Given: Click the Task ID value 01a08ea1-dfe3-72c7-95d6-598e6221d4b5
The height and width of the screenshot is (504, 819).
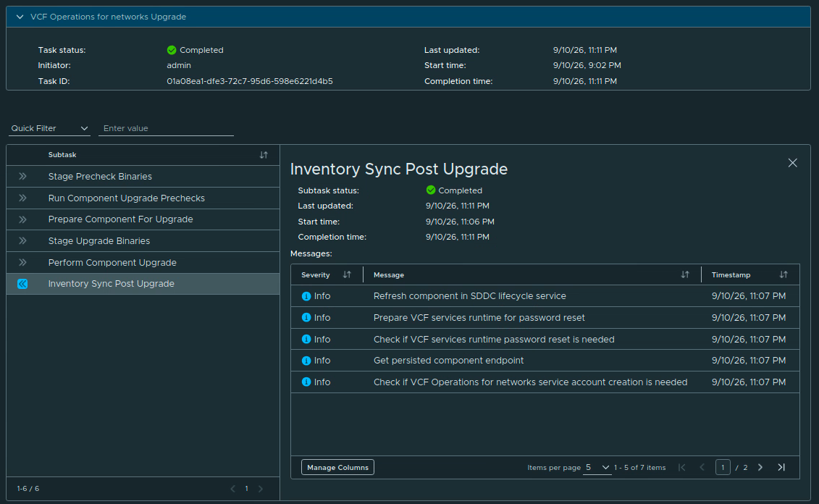Looking at the screenshot, I should 250,81.
